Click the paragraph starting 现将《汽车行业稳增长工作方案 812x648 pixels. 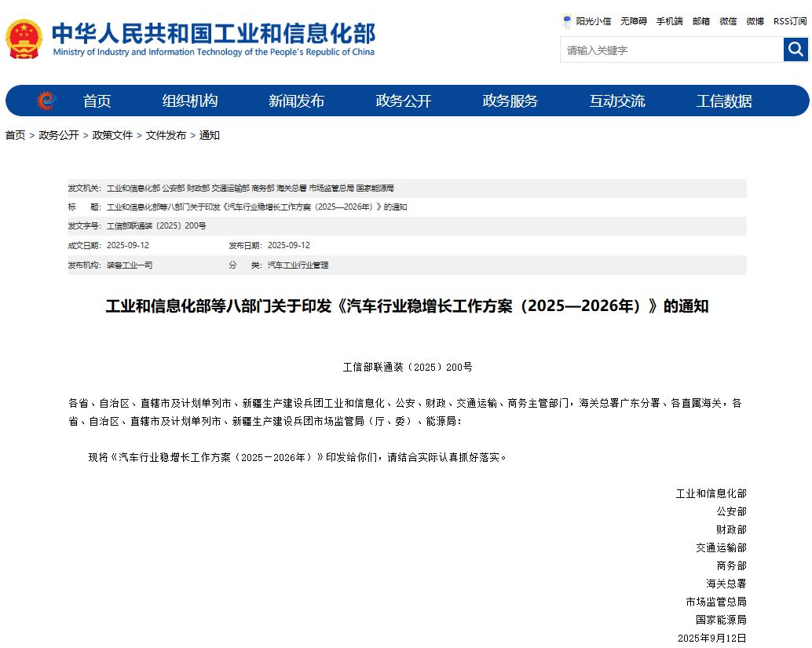tap(298, 457)
